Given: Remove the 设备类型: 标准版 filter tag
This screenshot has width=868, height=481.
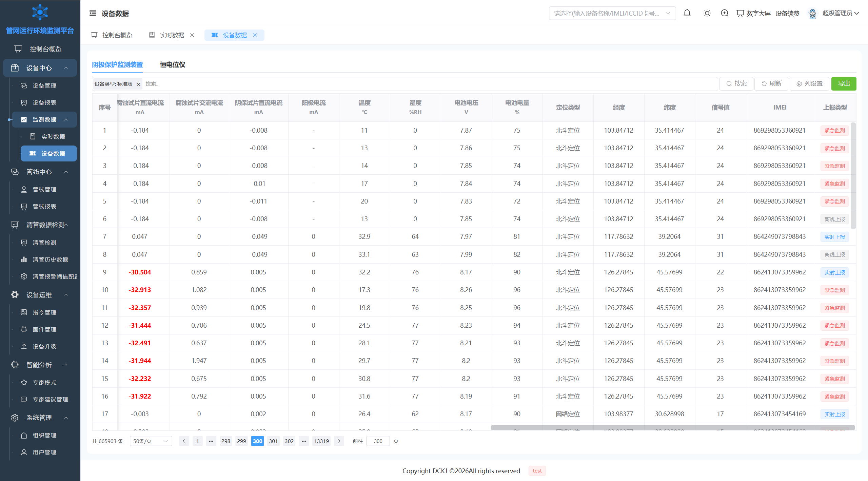Looking at the screenshot, I should (x=138, y=84).
